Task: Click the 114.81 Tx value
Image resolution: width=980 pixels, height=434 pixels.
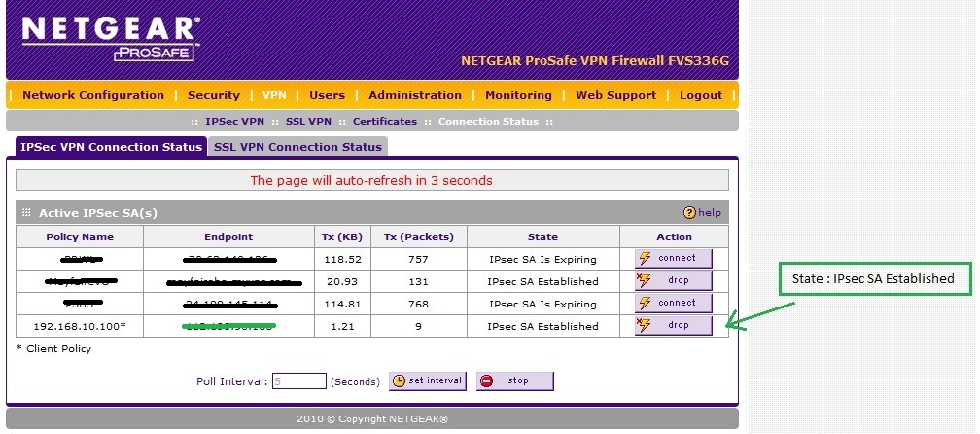Action: pos(342,304)
